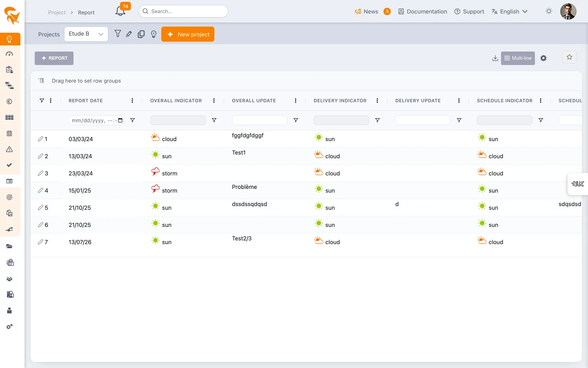Image resolution: width=588 pixels, height=368 pixels.
Task: Open the Schedule Indicator column menu
Action: click(x=541, y=101)
